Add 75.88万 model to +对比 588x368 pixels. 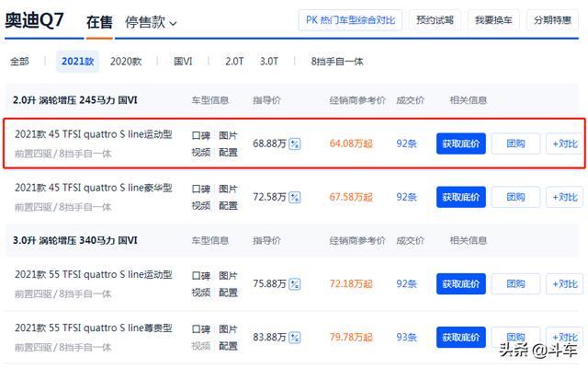point(565,284)
